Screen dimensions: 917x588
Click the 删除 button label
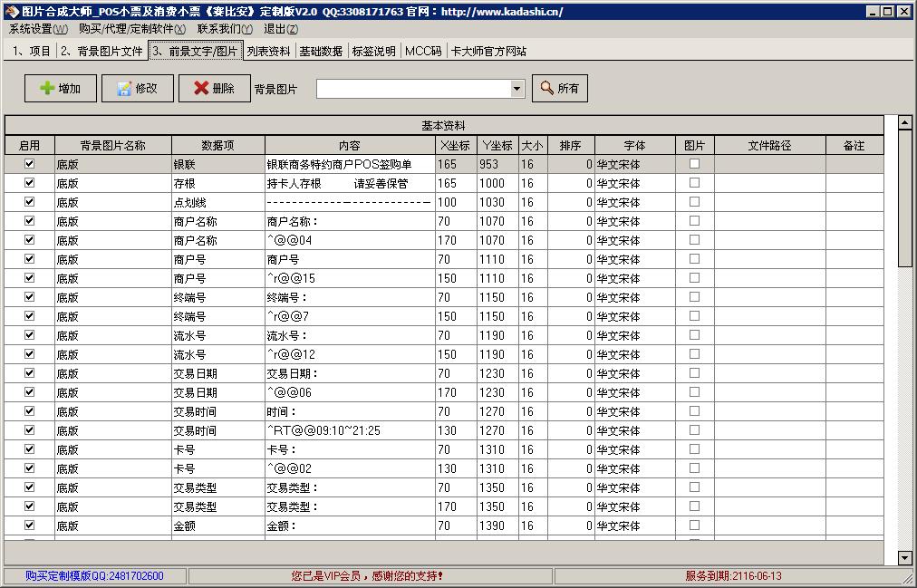point(224,88)
